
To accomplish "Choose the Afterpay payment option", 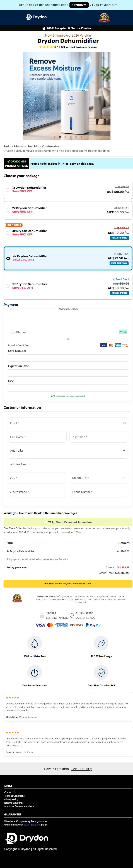I will 12,332.
